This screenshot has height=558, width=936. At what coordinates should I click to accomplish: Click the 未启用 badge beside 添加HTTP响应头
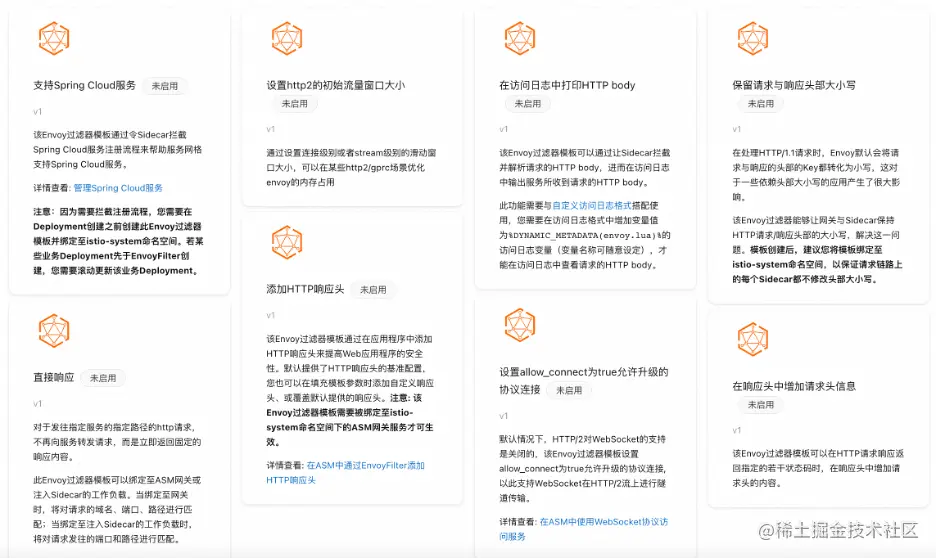coord(373,290)
